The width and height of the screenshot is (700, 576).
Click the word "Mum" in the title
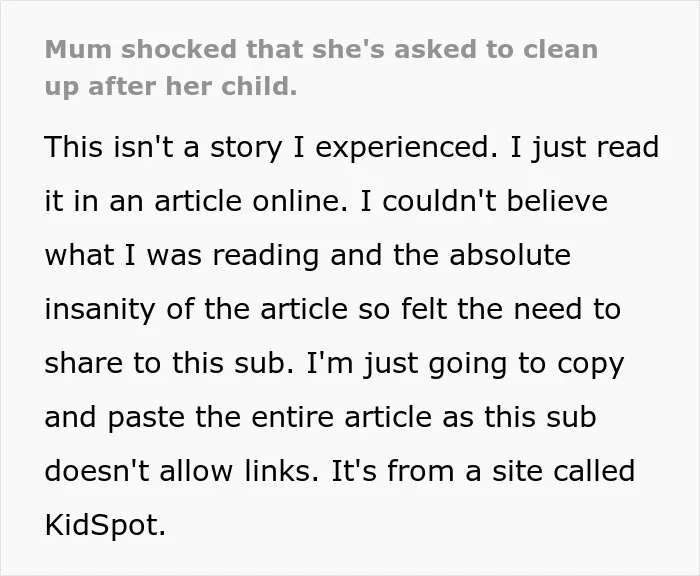tap(78, 49)
